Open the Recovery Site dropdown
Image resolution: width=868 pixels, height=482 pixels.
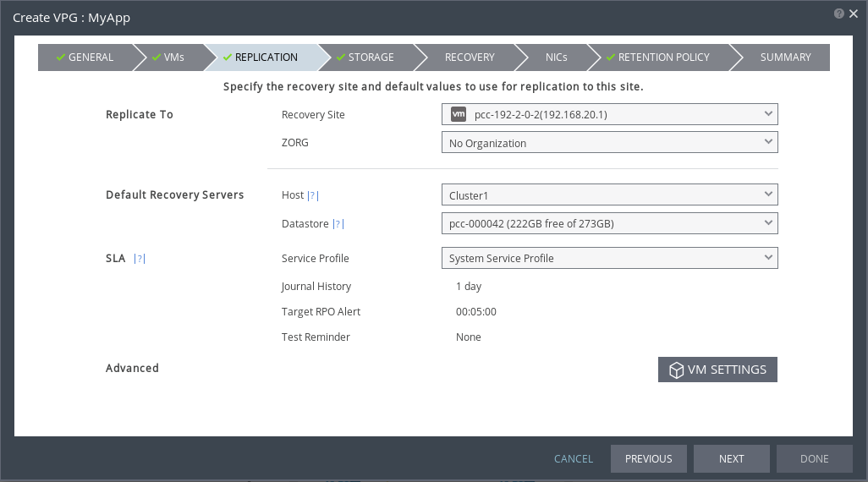pos(609,114)
